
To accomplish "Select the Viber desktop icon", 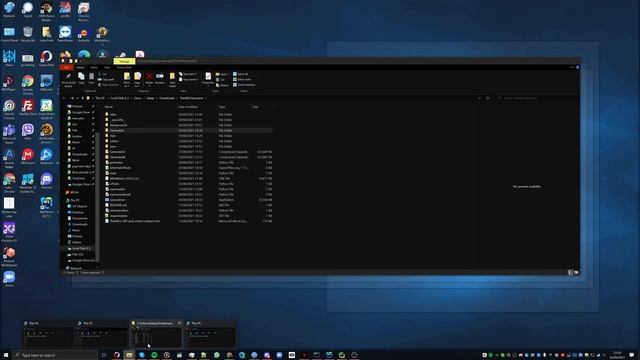I will [28, 132].
